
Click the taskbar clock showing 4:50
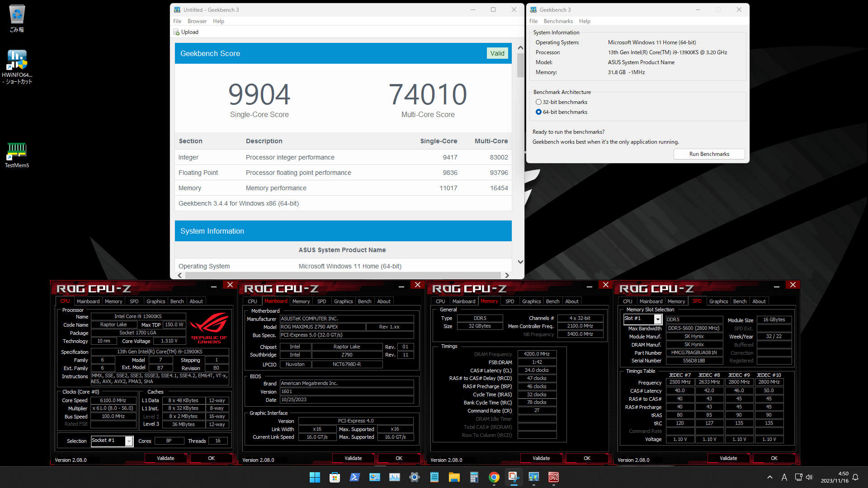click(835, 477)
